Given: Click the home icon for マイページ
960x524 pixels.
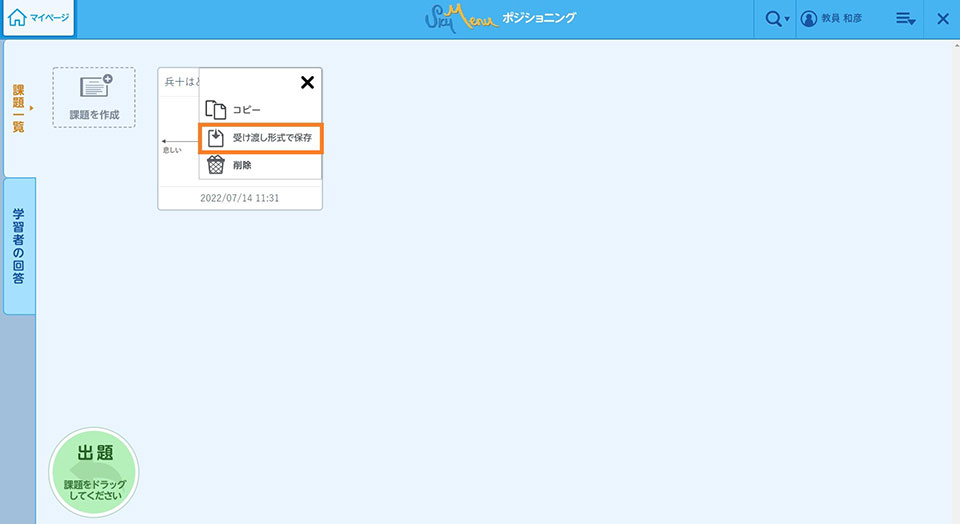Looking at the screenshot, I should click(x=17, y=18).
